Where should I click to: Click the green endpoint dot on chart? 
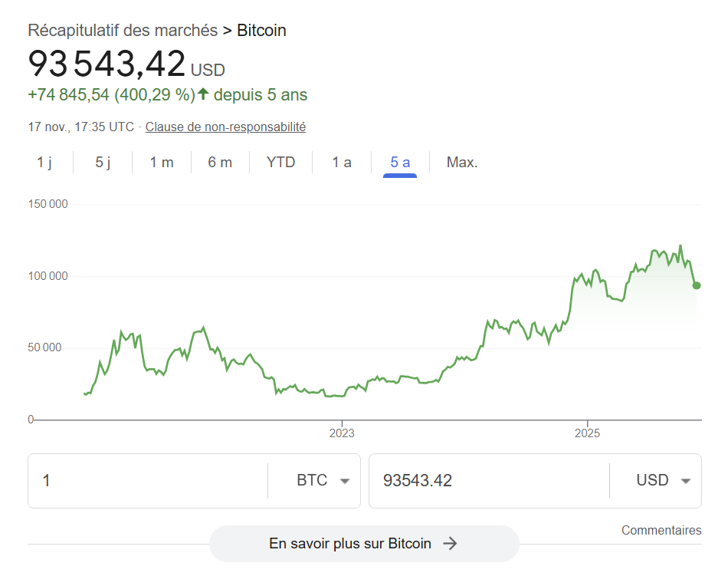(x=697, y=285)
